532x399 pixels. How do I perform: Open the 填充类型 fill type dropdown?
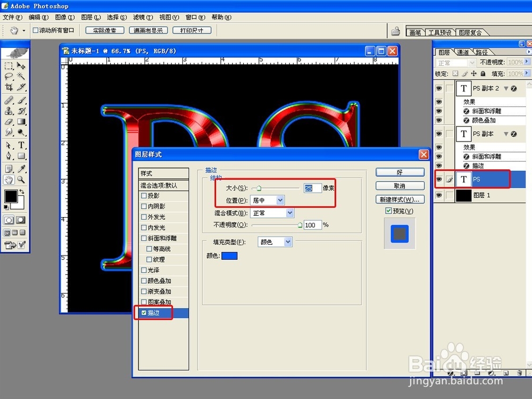287,242
